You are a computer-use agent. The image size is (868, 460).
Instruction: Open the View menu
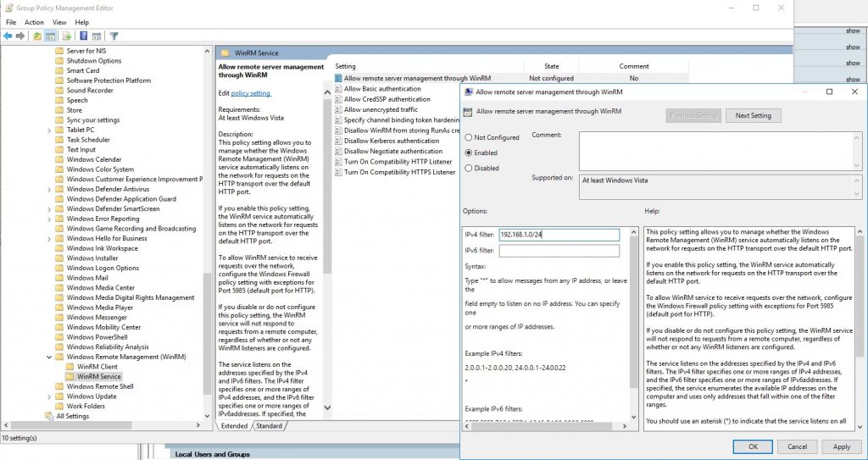pyautogui.click(x=59, y=22)
